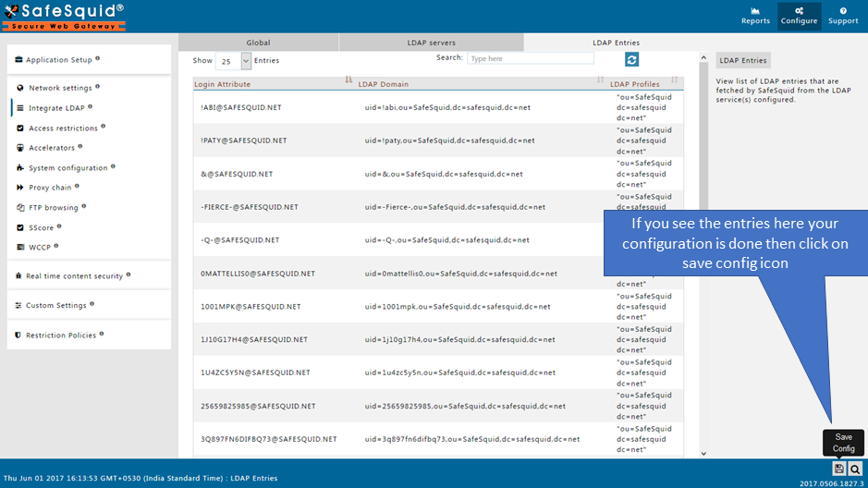Screen dimensions: 868x488
Task: Select the 0MATTELLIS0@SAFESQUID.NET entry
Action: coord(257,274)
